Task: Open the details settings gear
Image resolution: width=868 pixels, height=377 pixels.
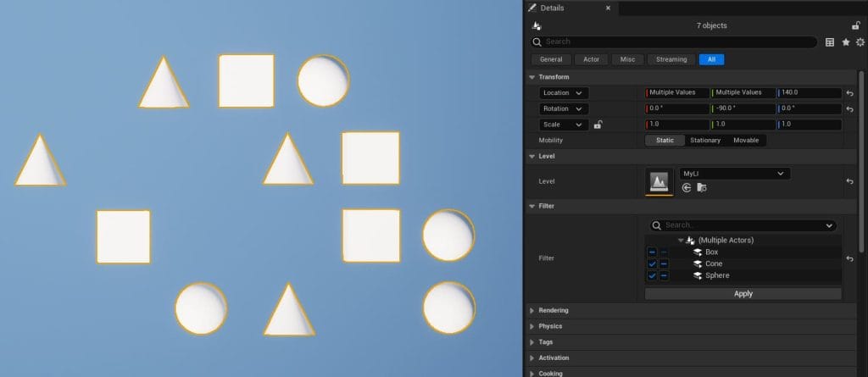Action: click(x=860, y=42)
